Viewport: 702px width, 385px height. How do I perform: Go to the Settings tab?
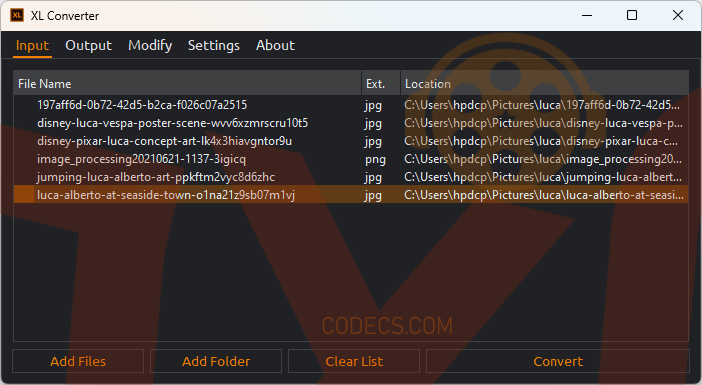[214, 46]
